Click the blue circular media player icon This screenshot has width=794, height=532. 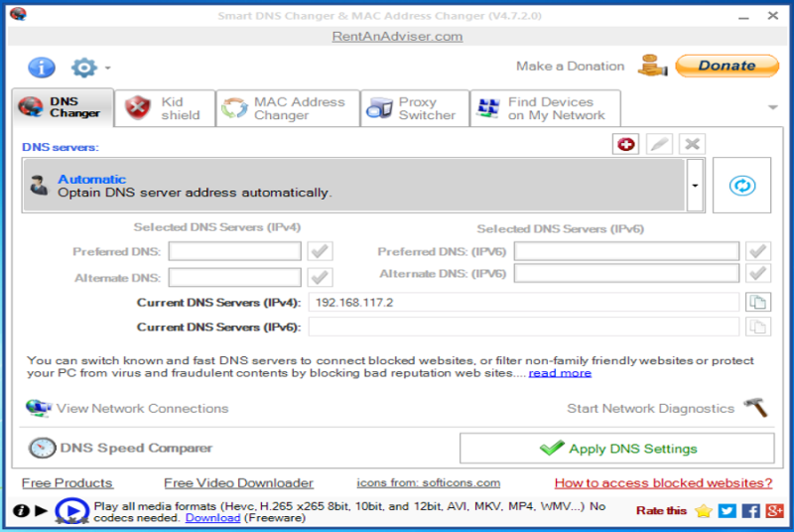[71, 511]
